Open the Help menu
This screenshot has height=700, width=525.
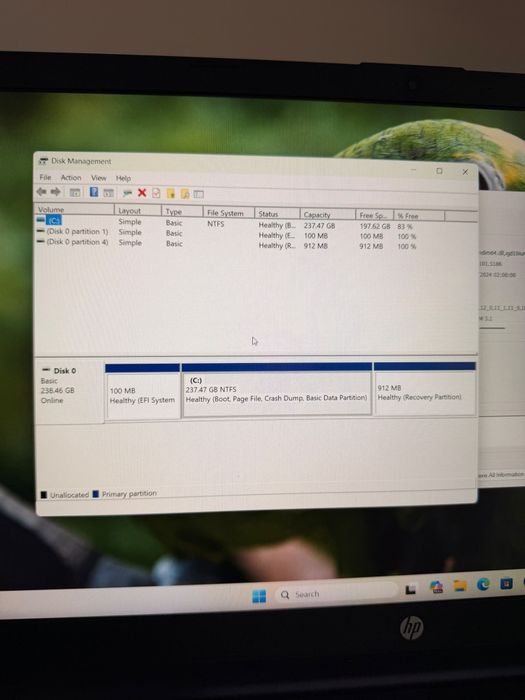click(x=123, y=179)
